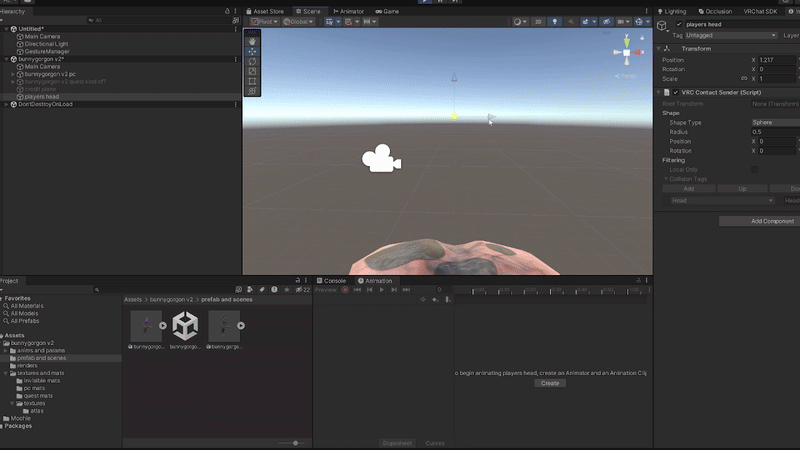
Task: Click the camera gizmo in Scene view
Action: click(x=381, y=159)
